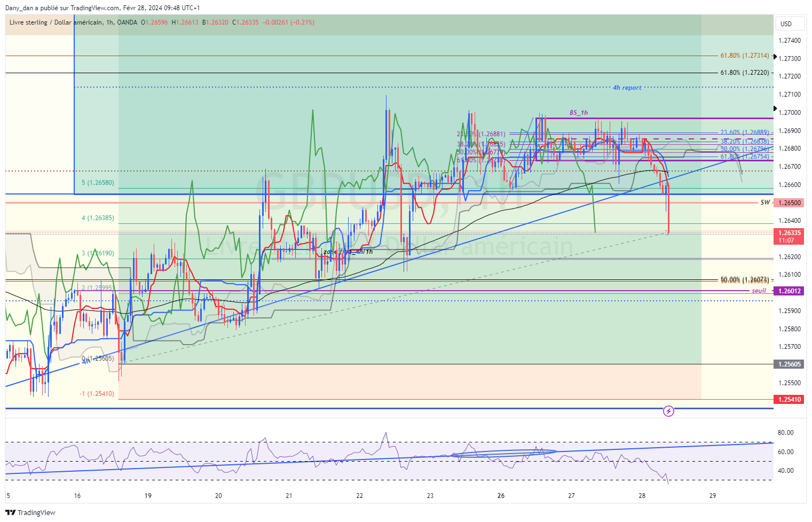Click date 16 on the time axis

pyautogui.click(x=77, y=496)
